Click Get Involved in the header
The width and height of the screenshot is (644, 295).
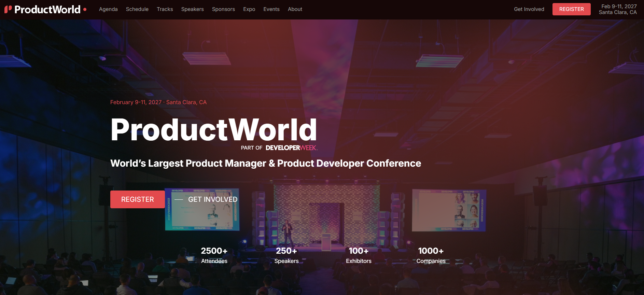coord(529,9)
